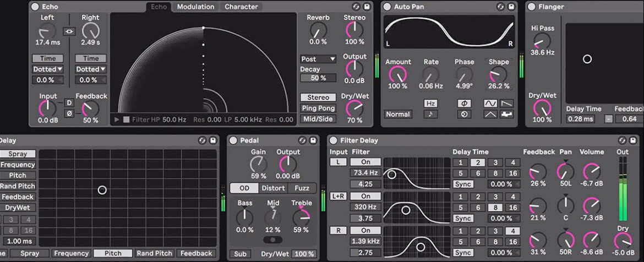Viewport: 644px width, 262px height.
Task: Click the Sub button in Pedal
Action: click(x=241, y=254)
